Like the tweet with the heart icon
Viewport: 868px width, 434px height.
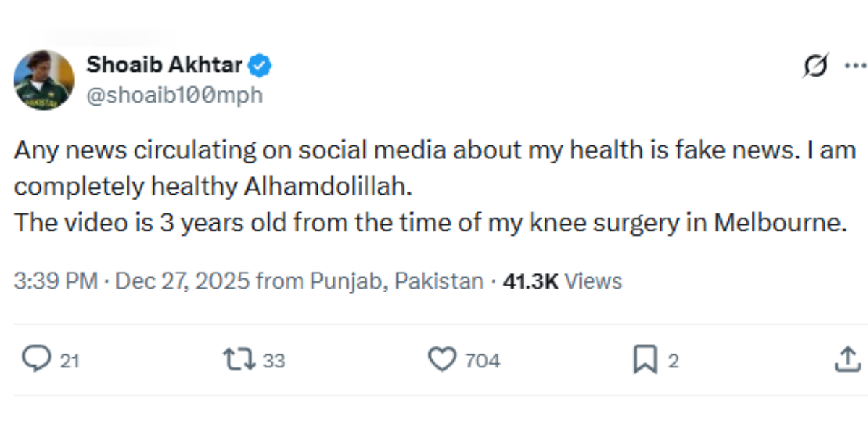point(443,359)
